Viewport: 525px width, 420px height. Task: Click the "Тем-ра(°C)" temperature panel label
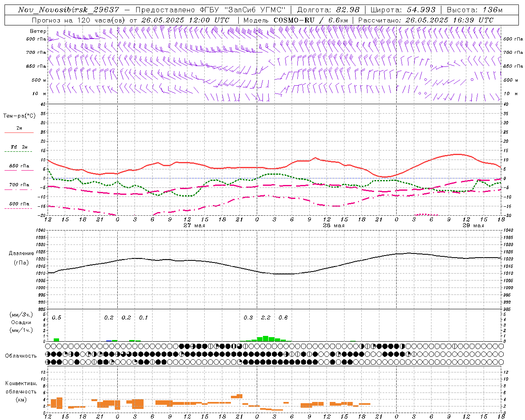tap(19, 116)
